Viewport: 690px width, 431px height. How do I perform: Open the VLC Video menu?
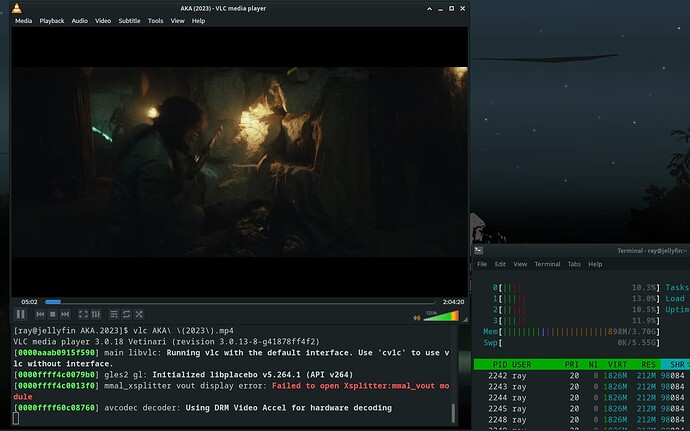(103, 21)
